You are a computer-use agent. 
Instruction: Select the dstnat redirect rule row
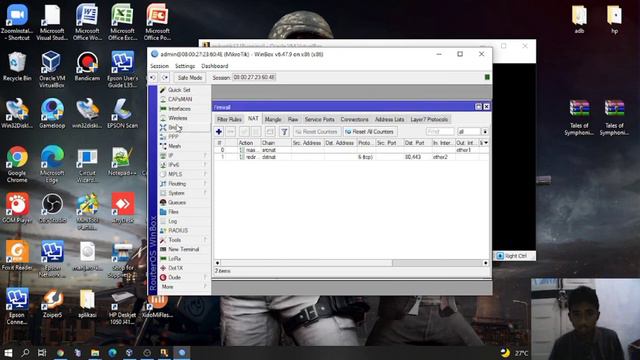(x=351, y=157)
